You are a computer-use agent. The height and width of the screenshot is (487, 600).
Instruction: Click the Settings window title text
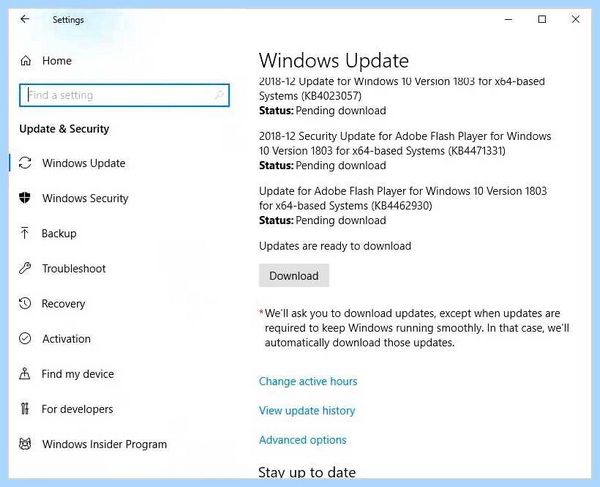(68, 20)
